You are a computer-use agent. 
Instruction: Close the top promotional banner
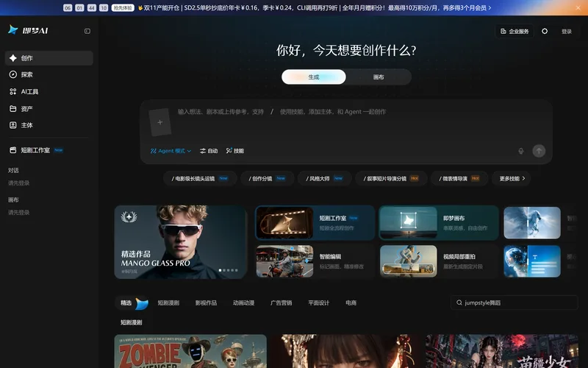tap(578, 7)
